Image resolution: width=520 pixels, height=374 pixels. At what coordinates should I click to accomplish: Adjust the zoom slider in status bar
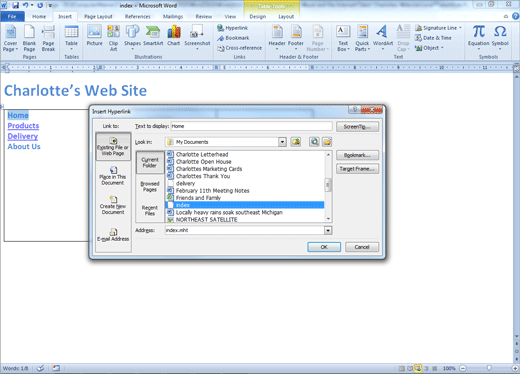tap(489, 368)
